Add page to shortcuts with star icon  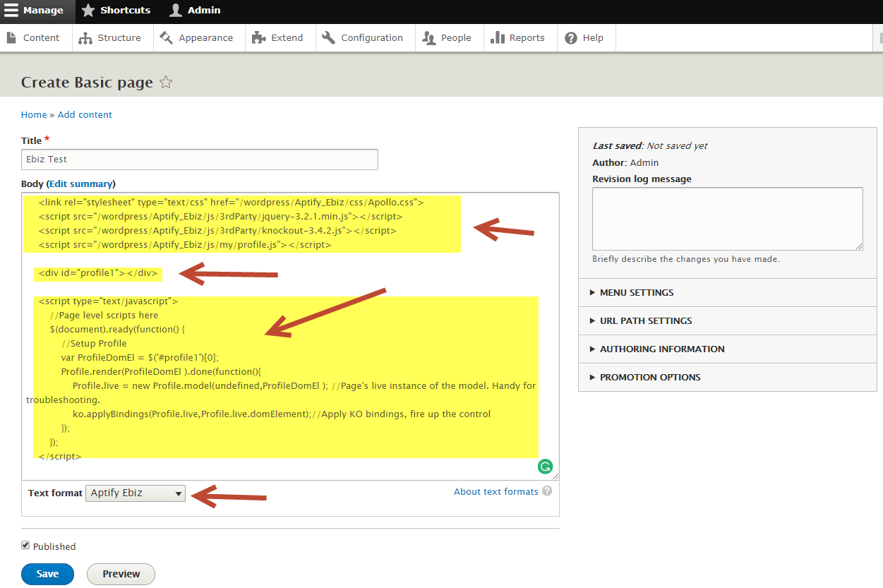point(166,83)
